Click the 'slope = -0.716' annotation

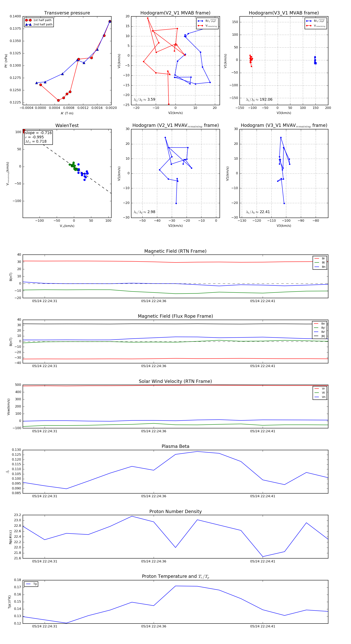pos(38,133)
